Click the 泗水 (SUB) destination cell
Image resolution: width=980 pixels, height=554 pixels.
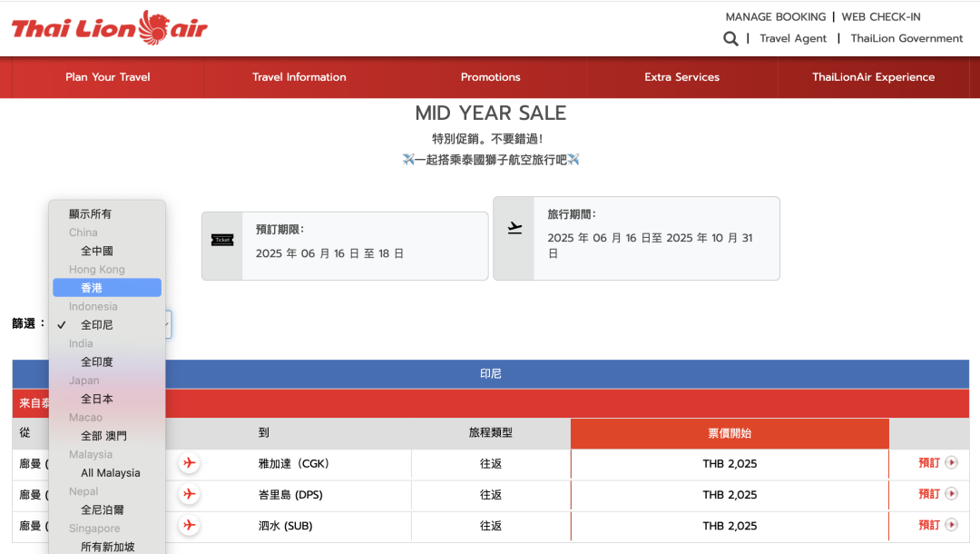click(x=286, y=526)
